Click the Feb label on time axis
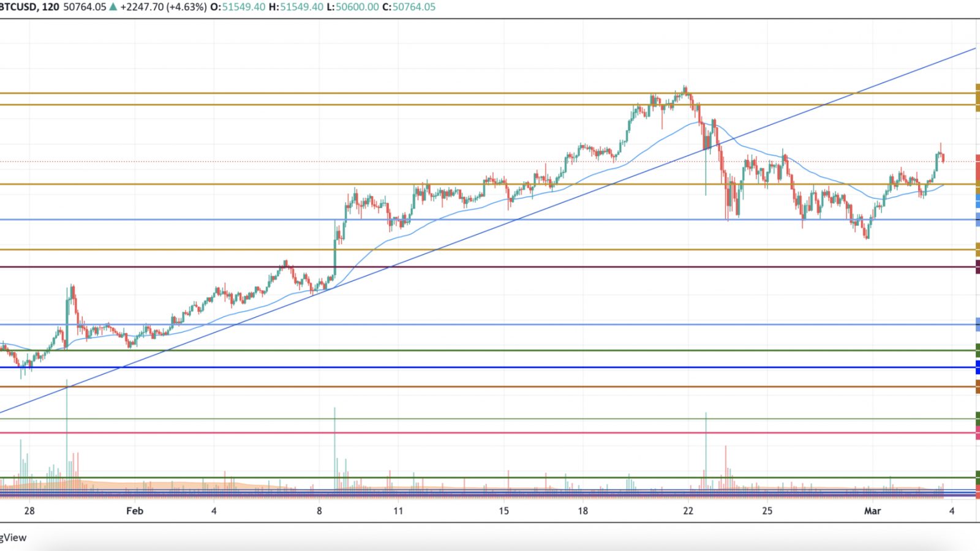The height and width of the screenshot is (551, 980). [135, 511]
